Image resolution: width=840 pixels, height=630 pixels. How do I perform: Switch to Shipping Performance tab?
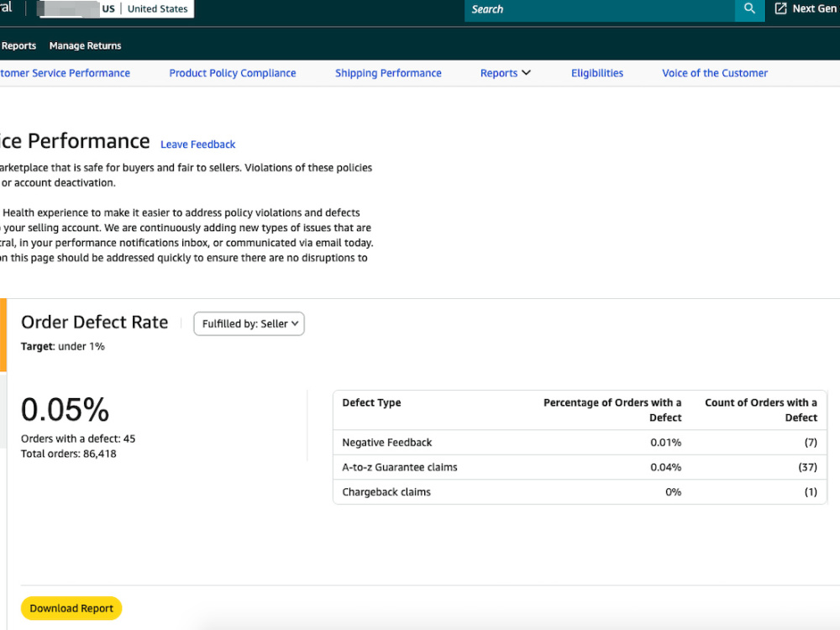(x=388, y=73)
